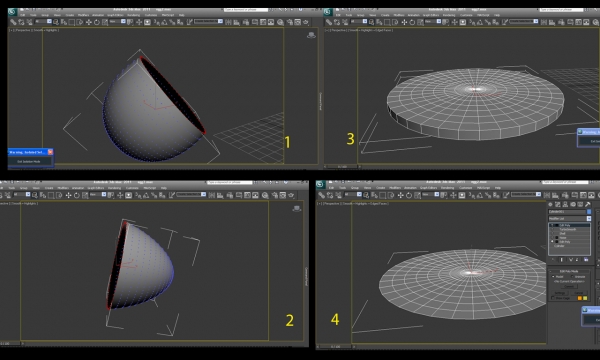Activate Select Object tool in panel 1 toolbar
This screenshot has height=360, width=600.
pos(55,22)
